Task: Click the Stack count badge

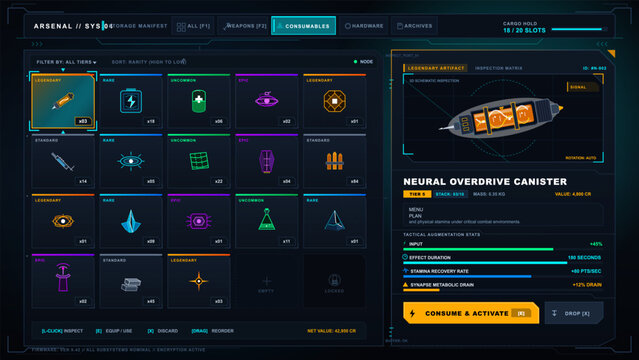Action: tap(450, 194)
